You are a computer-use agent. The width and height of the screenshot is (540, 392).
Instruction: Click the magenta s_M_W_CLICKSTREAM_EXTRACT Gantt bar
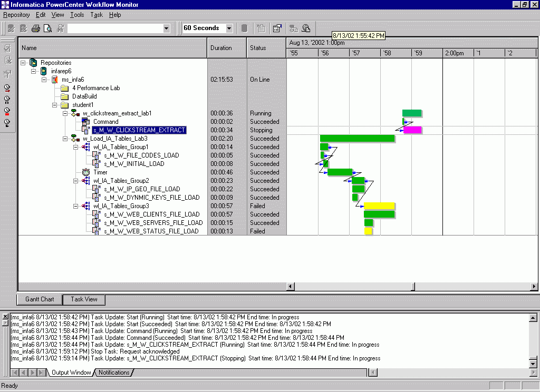(412, 130)
